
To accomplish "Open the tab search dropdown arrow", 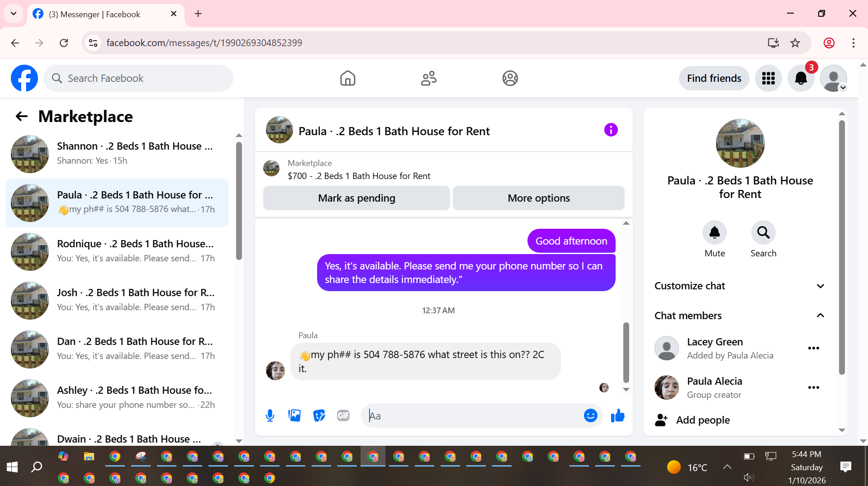I will click(x=14, y=14).
